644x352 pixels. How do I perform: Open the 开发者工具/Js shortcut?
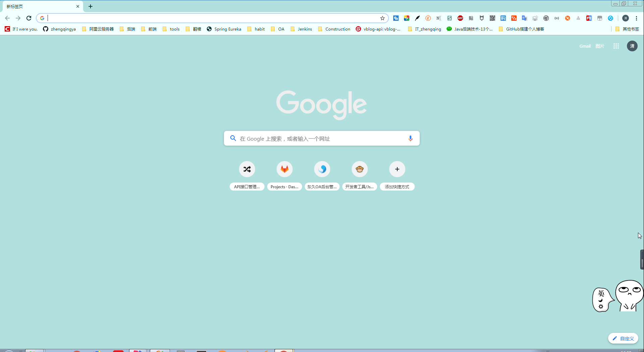point(360,175)
